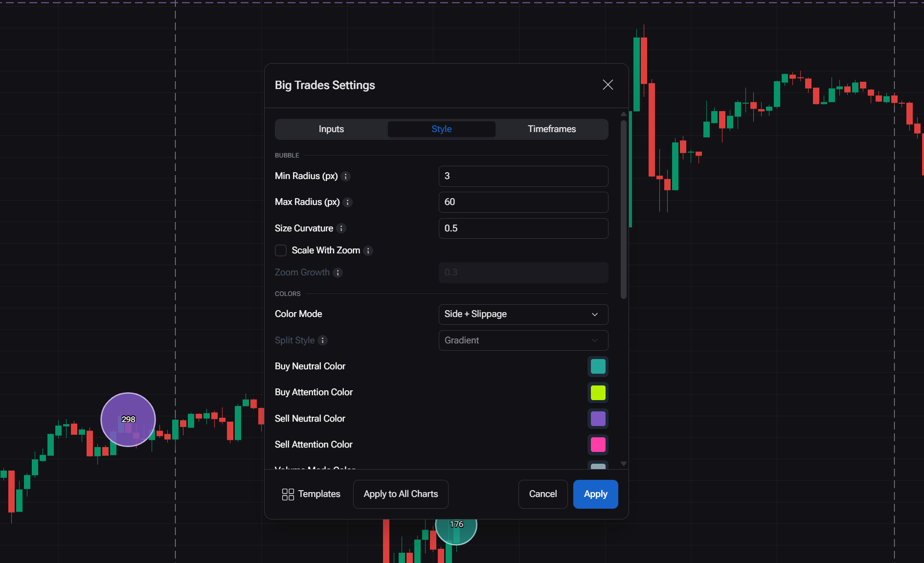Open the Zoom Growth info icon
Screen dimensions: 924x563
(x=338, y=273)
